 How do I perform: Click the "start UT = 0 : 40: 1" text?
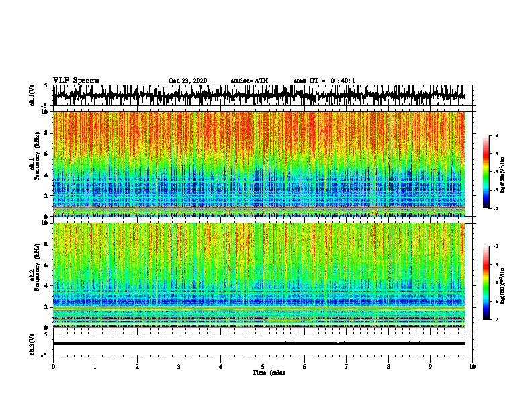point(324,81)
